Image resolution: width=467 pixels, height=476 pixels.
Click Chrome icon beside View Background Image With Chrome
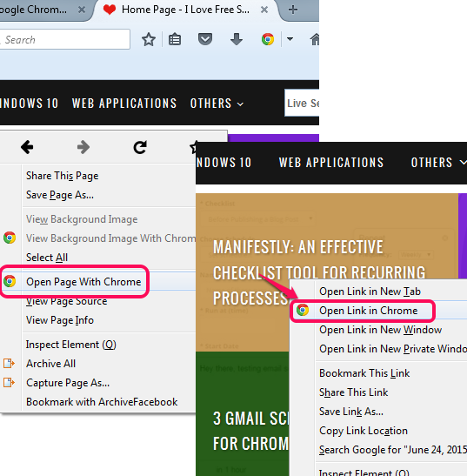click(x=10, y=238)
